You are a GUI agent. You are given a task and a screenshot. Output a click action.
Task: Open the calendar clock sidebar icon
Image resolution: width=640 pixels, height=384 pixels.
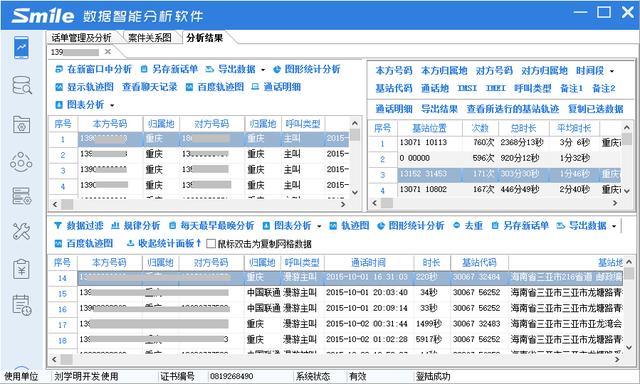(x=21, y=305)
